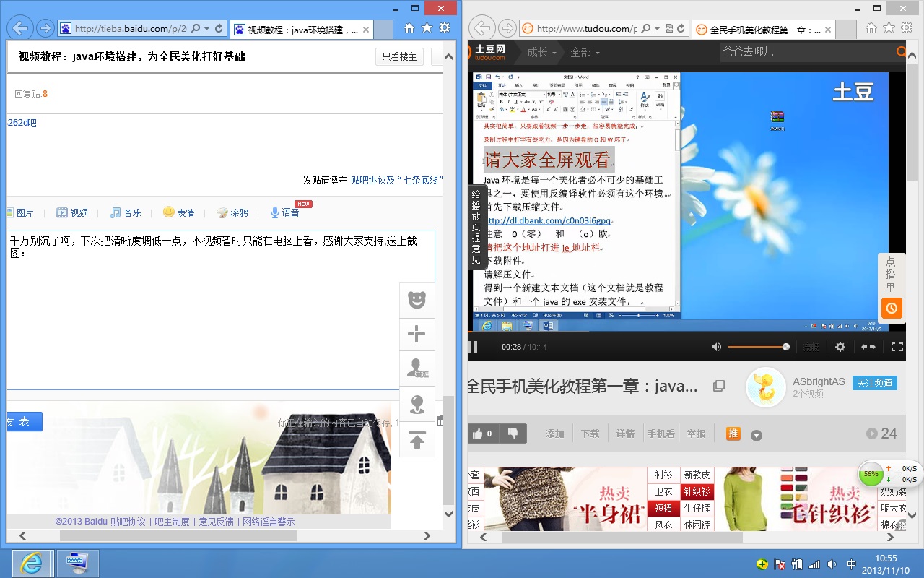
Task: Click inside the reply text editor
Action: (x=221, y=309)
